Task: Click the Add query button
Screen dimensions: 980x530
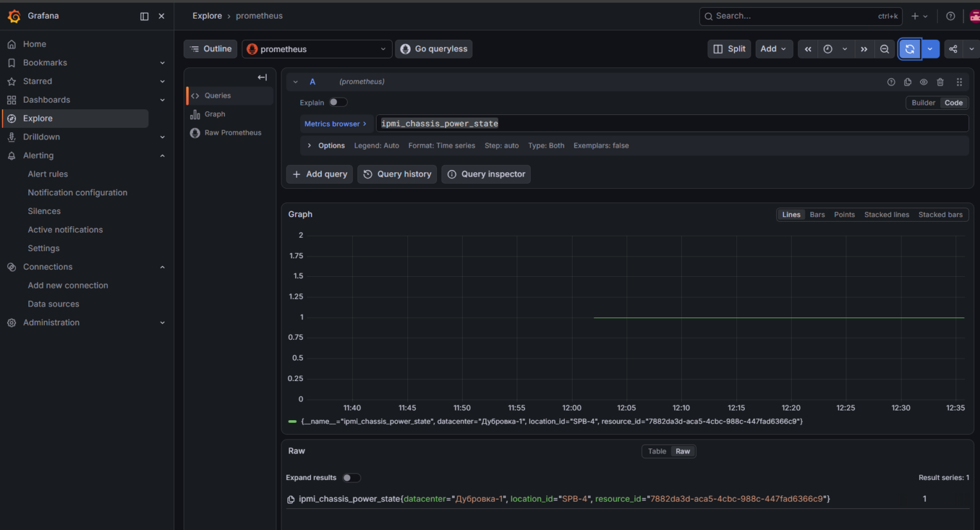Action: (319, 174)
